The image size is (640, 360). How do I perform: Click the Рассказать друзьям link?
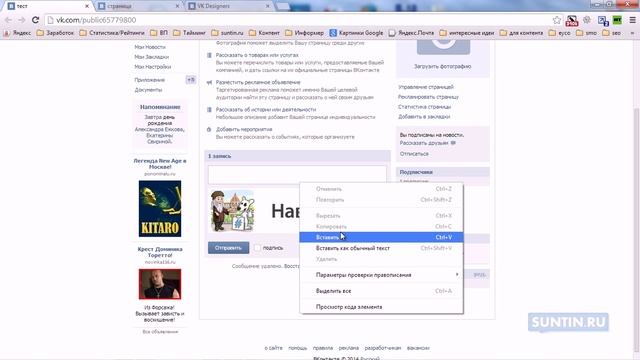[x=424, y=143]
